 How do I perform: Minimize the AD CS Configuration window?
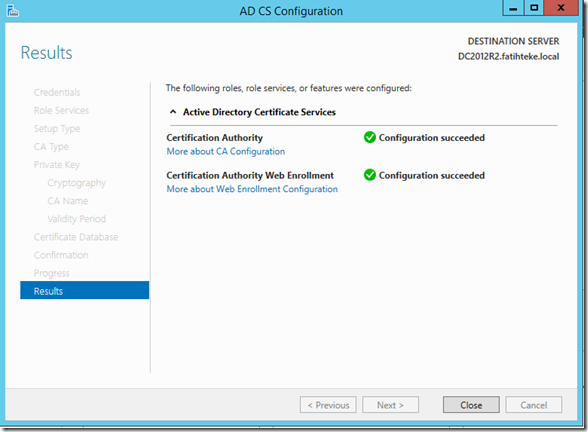513,8
